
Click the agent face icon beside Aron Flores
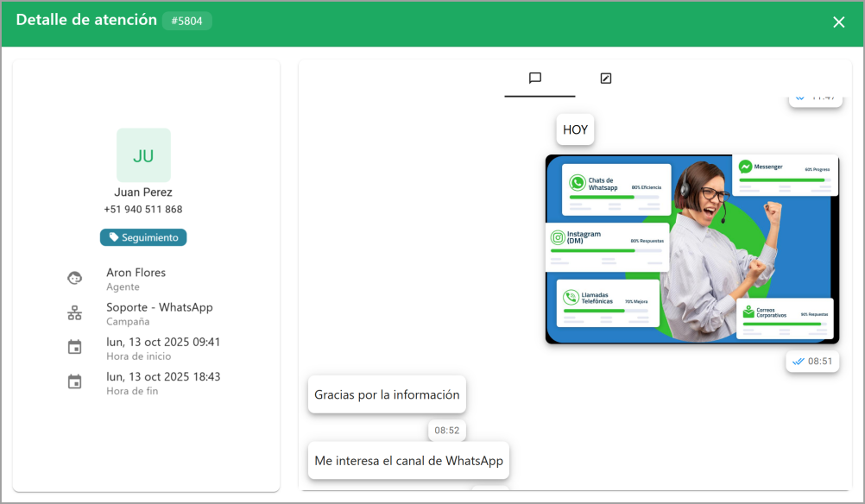75,279
